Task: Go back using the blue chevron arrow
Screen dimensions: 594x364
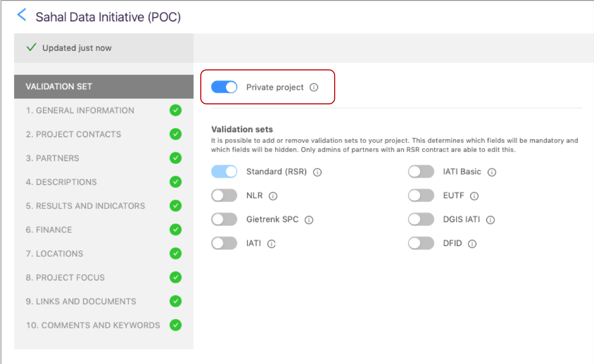Action: [22, 15]
